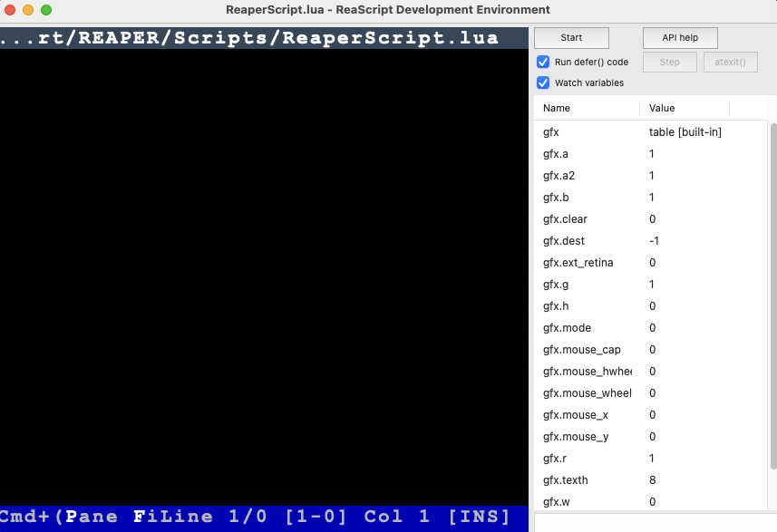Viewport: 777px width, 532px height.
Task: Click the empty input field below the watch list
Action: [648, 524]
